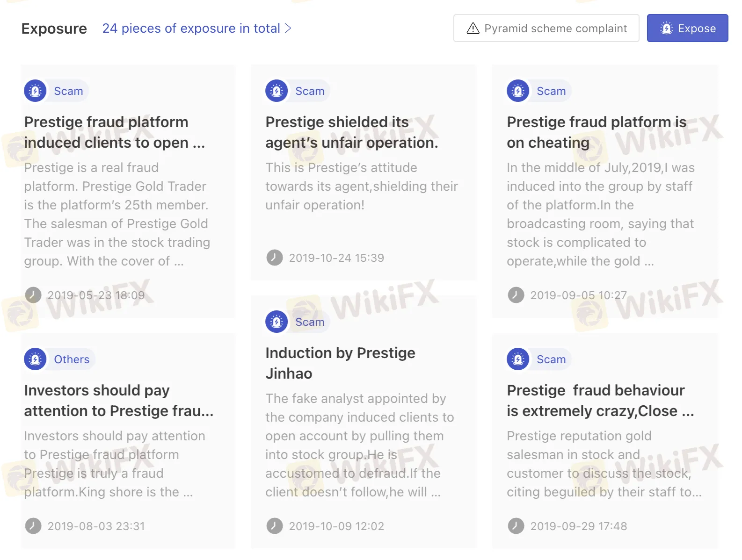The width and height of the screenshot is (742, 560).
Task: Click the siren icon beside the Others tag
Action: 35,359
